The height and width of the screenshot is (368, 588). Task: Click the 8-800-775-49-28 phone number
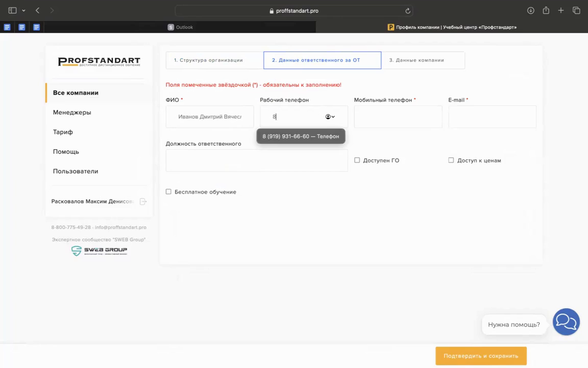[x=71, y=227]
